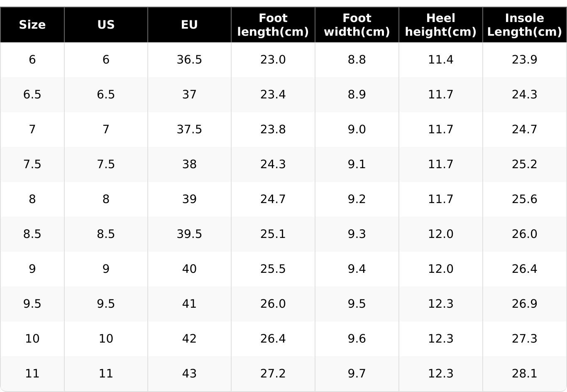The width and height of the screenshot is (567, 392).
Task: Click the Heel height(cm) header
Action: coord(440,25)
